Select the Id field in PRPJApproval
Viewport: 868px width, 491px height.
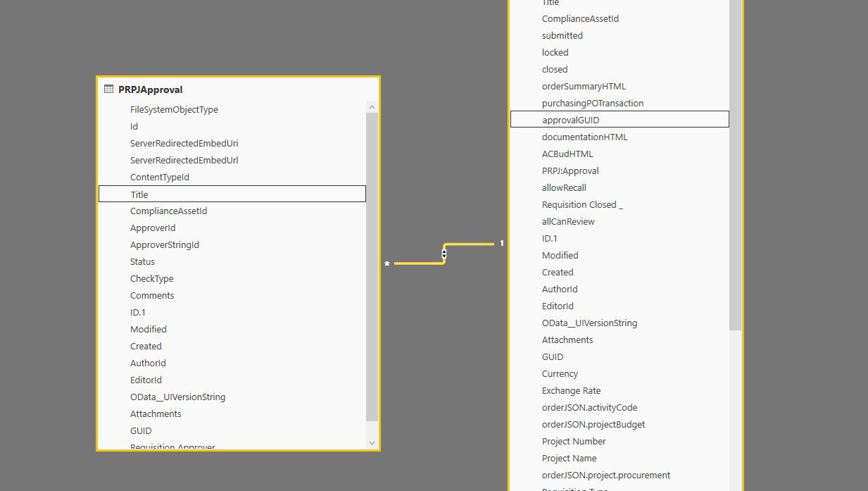(x=134, y=126)
